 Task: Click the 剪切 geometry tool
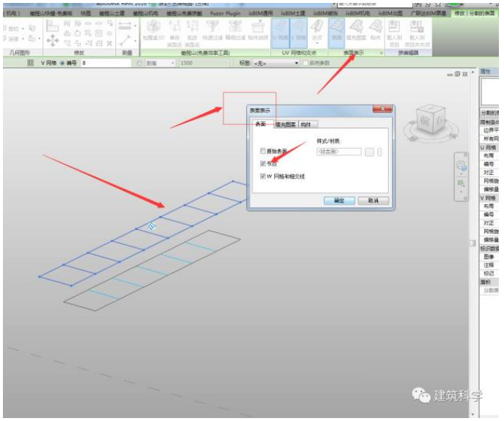pyautogui.click(x=13, y=29)
